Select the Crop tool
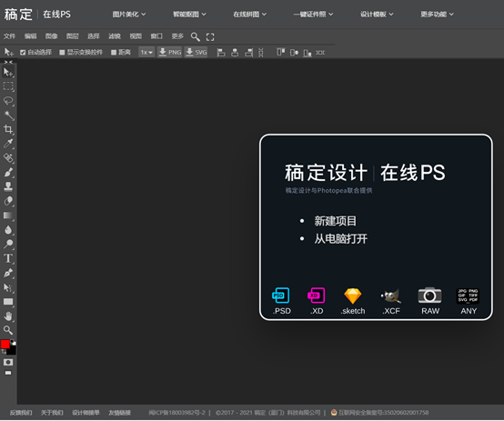The width and height of the screenshot is (504, 421). tap(8, 129)
